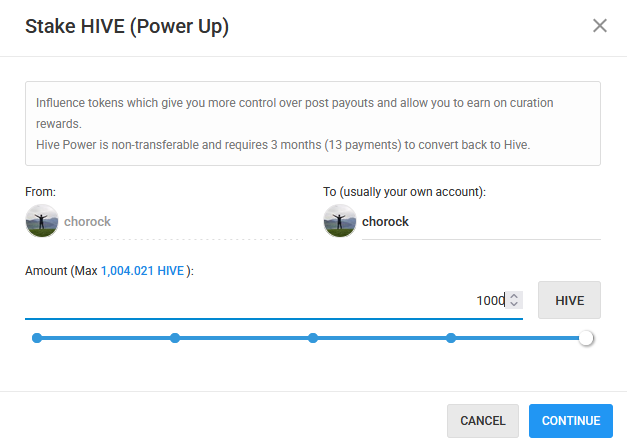Focus the amount input field

[274, 300]
